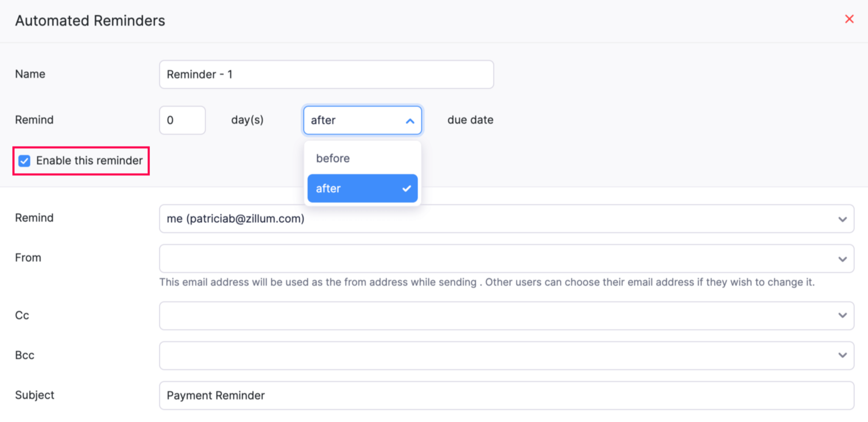Focus the Subject field with Payment Reminder
This screenshot has width=868, height=422.
point(506,395)
